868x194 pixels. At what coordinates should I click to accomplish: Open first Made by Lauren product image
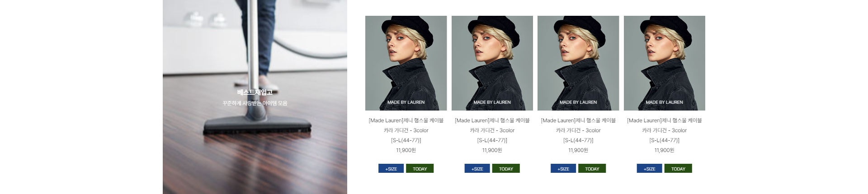pos(406,63)
